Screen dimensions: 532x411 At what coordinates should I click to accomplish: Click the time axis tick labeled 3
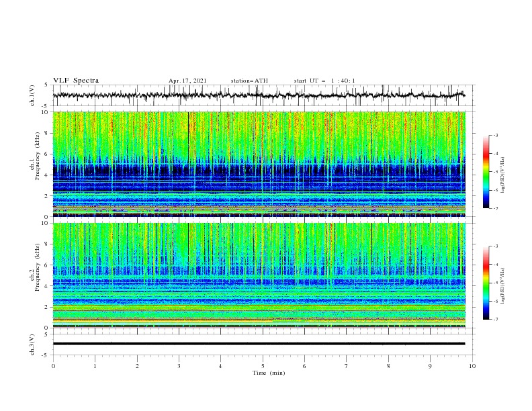(179, 366)
